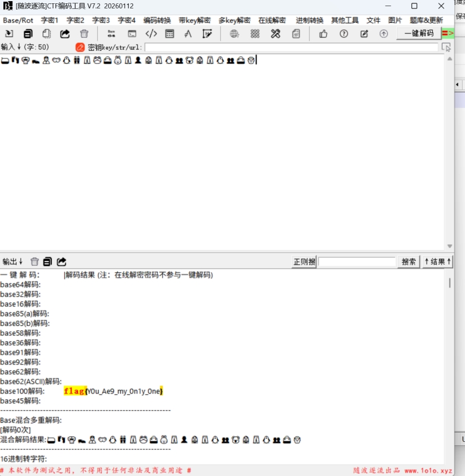Click inside the emoji input text area
The height and width of the screenshot is (476, 465).
(x=222, y=152)
